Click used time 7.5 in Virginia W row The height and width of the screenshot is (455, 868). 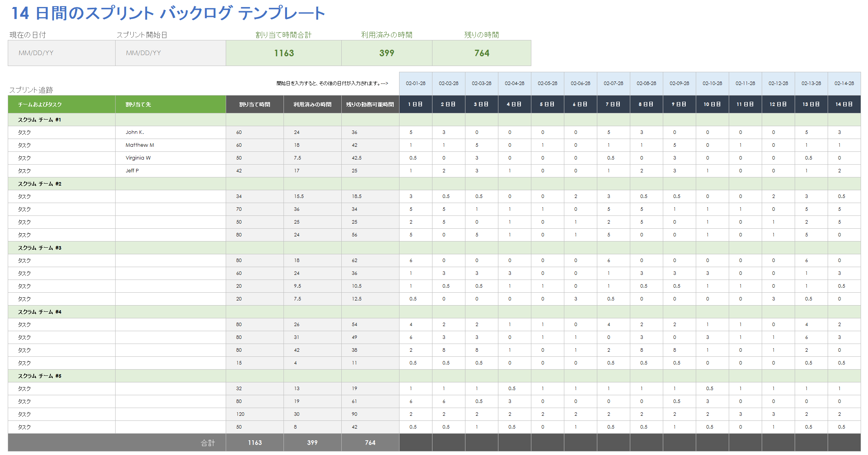tap(313, 158)
